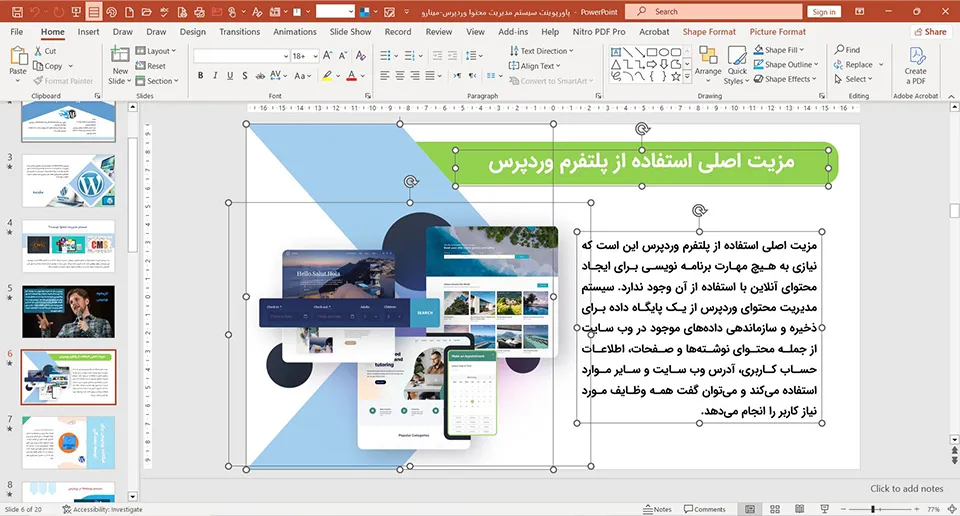Click the Reset slide button
The width and height of the screenshot is (960, 516).
[x=151, y=65]
